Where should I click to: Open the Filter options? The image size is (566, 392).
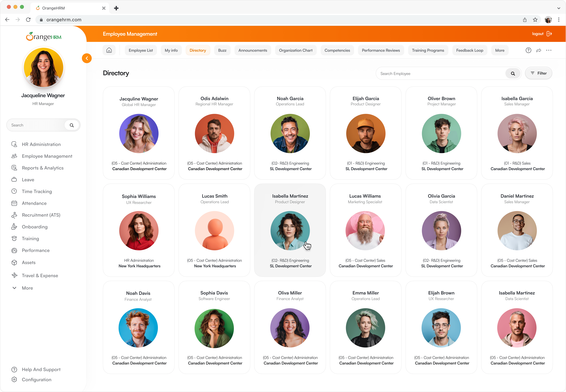(x=538, y=73)
